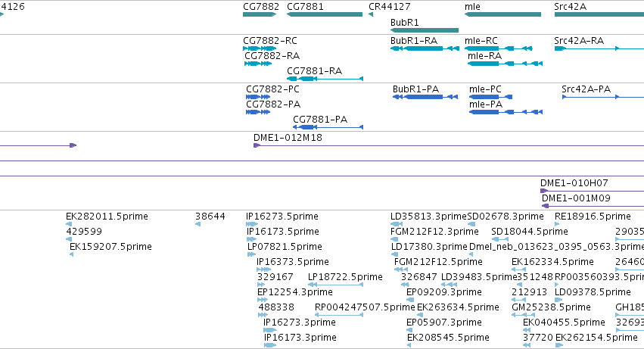Click the CG7881 gene bar
This screenshot has width=644, height=349.
click(325, 14)
